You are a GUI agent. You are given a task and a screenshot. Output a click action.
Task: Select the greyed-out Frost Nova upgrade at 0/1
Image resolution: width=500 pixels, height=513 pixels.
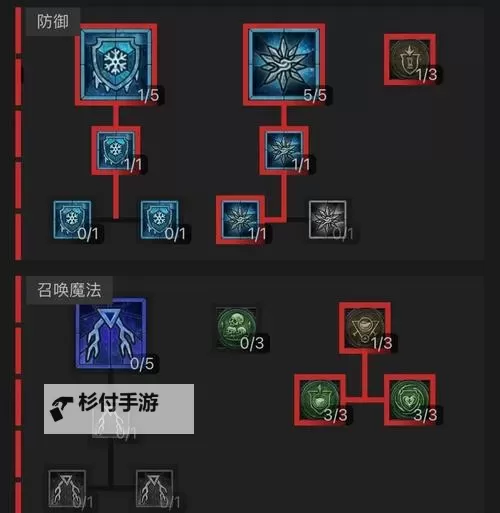(x=327, y=220)
